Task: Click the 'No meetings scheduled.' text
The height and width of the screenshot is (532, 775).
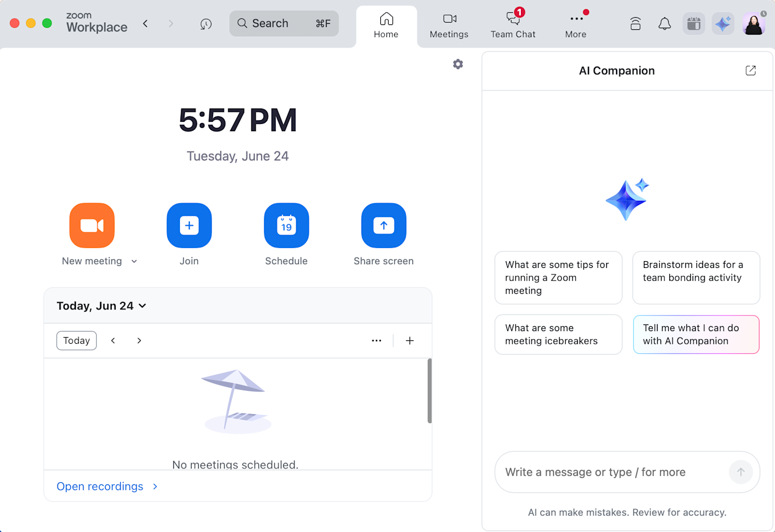Action: [235, 464]
